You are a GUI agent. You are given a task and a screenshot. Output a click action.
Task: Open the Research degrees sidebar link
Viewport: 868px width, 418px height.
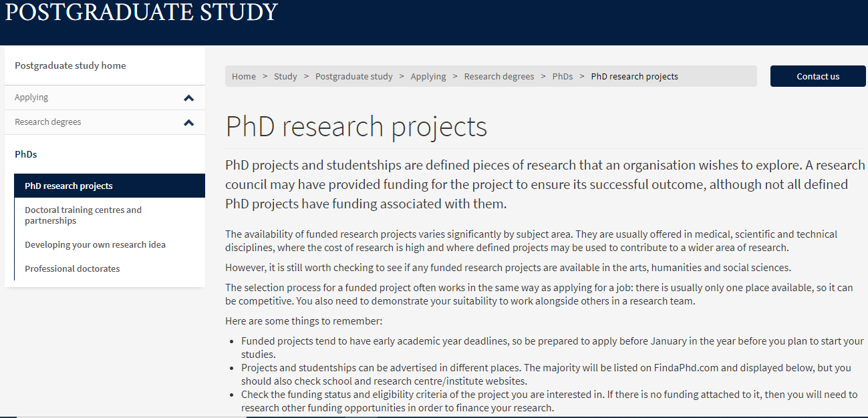click(48, 122)
